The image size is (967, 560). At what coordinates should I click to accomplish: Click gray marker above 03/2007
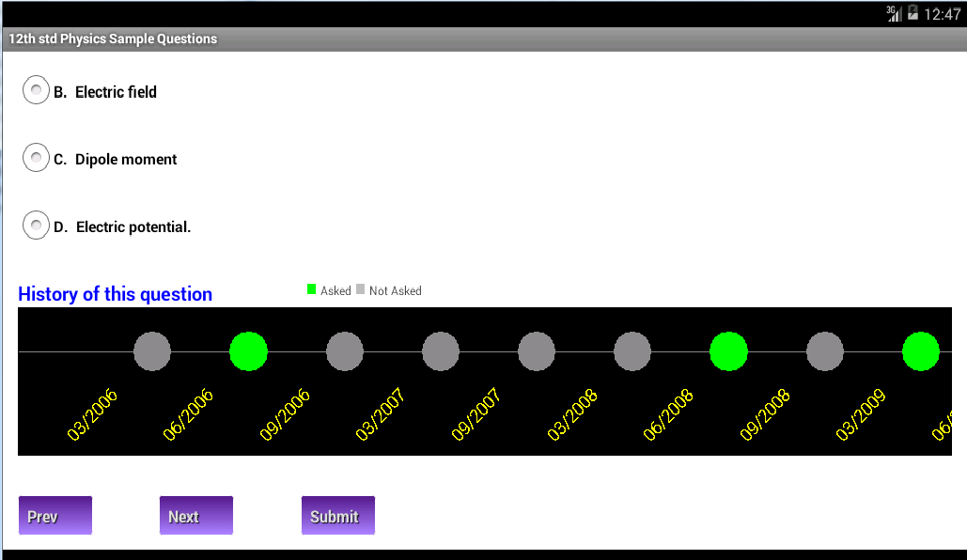441,351
